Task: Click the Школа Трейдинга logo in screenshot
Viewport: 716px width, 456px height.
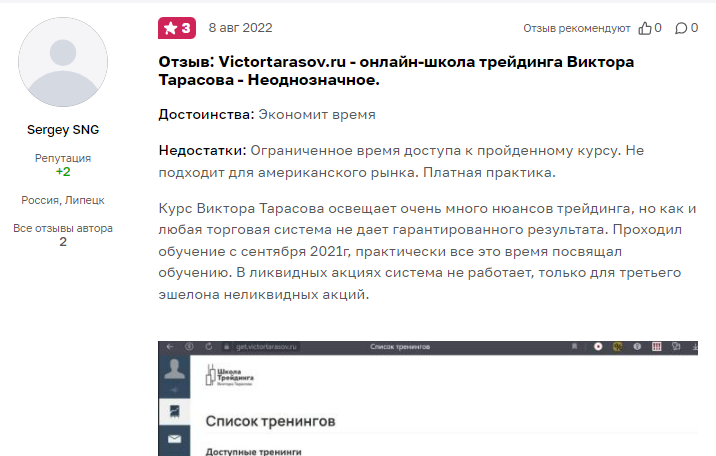Action: tap(229, 377)
